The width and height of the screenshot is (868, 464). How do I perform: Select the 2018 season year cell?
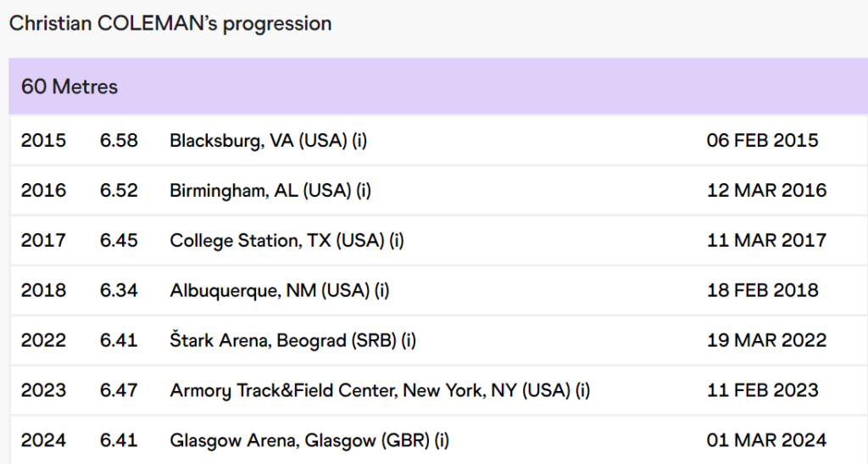pos(43,291)
